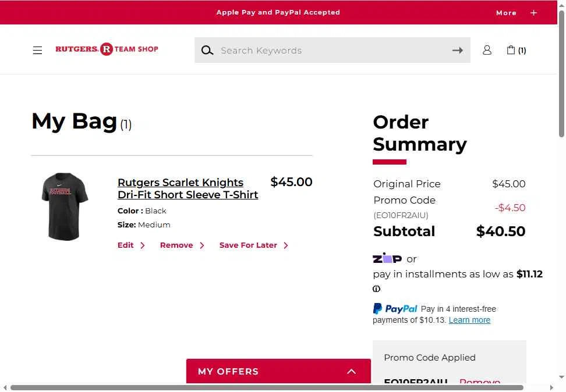Expand the top banner plus icon
Screen dimensions: 566x392
(x=533, y=13)
